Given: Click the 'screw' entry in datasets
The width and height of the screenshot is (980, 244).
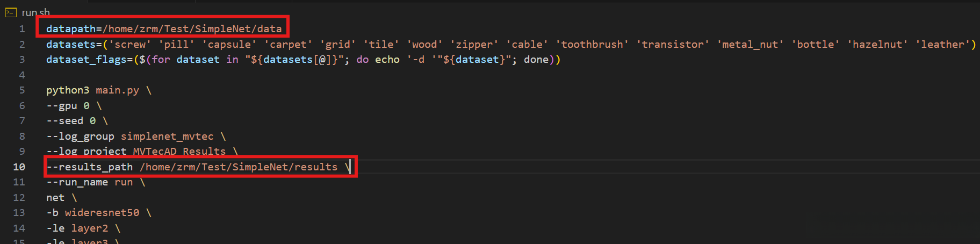Looking at the screenshot, I should point(129,45).
